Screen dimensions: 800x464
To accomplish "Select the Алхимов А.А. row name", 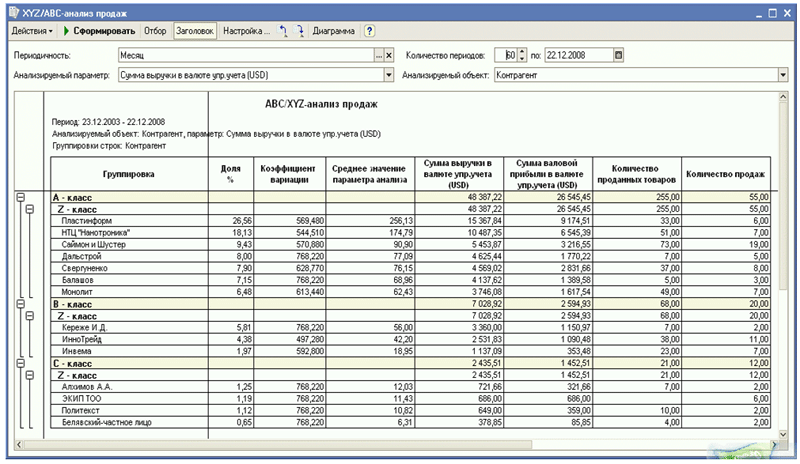I will [x=87, y=386].
